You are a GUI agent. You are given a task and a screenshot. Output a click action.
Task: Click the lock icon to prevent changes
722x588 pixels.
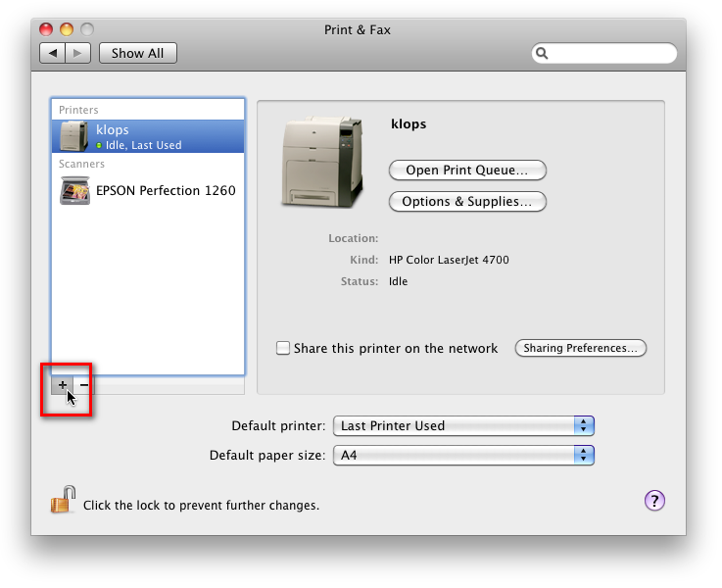point(63,499)
